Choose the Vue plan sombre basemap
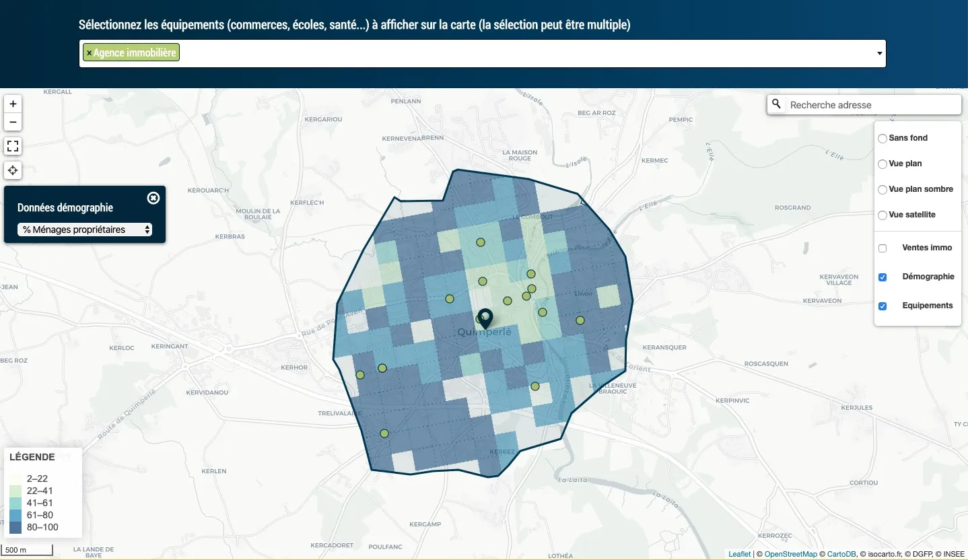This screenshot has width=968, height=560. coord(882,189)
